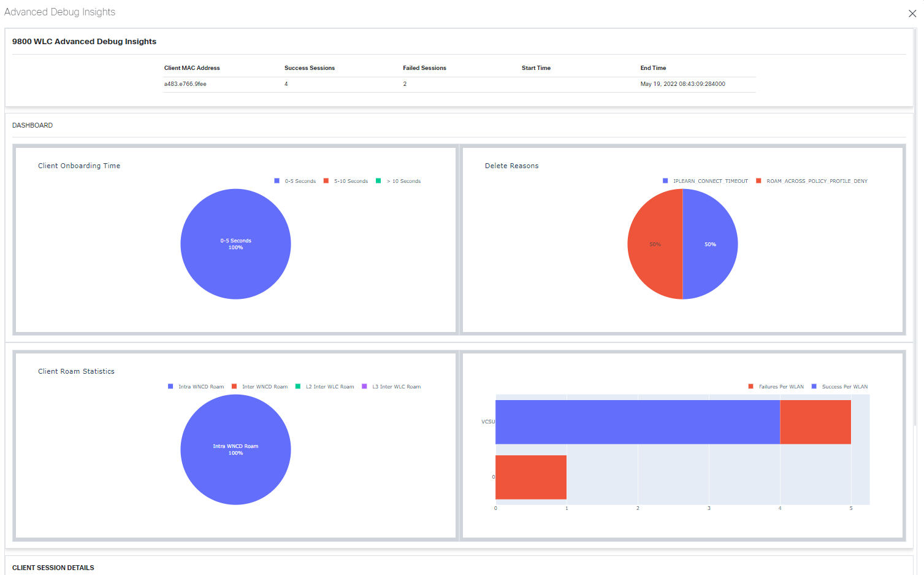
Task: Click the Failed Sessions column header
Action: coord(424,68)
